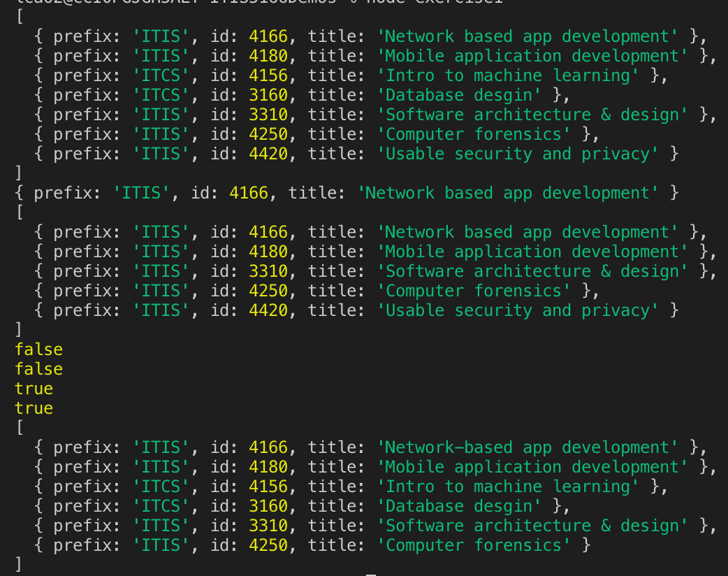This screenshot has height=576, width=728.
Task: Click 'ITCS' prefix on last array's Intro row
Action: point(161,487)
